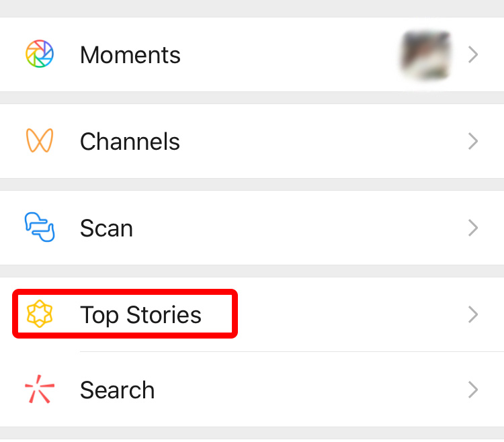Open the Top Stories chevron arrow

[x=473, y=314]
